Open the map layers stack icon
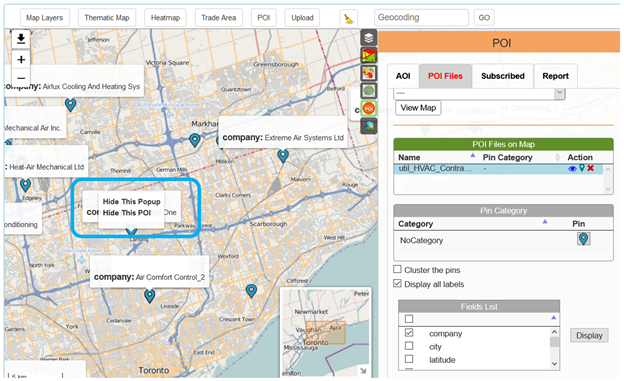 click(x=369, y=38)
